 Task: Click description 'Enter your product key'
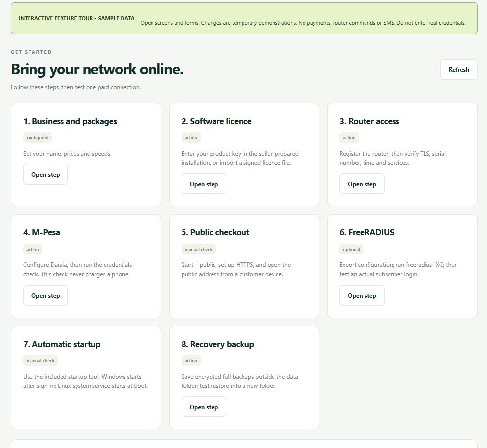[x=240, y=158]
